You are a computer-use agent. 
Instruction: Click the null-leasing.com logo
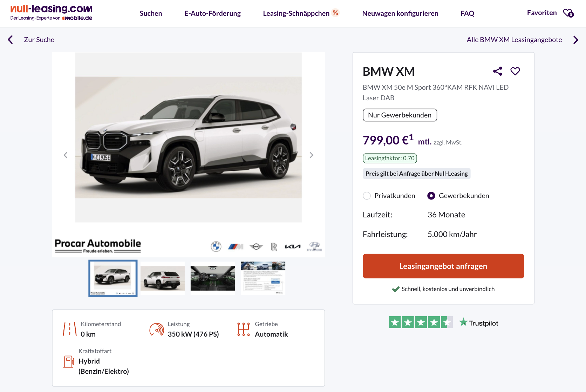pyautogui.click(x=51, y=13)
